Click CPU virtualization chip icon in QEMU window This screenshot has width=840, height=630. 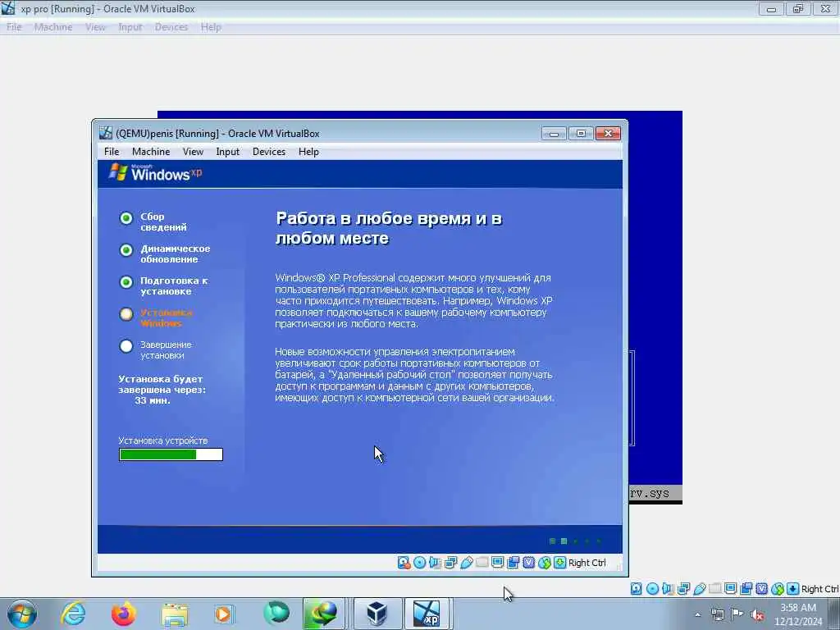click(x=529, y=563)
